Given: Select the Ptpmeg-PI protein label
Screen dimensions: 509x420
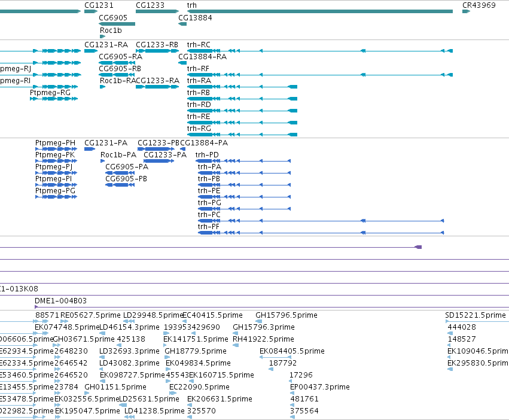Looking at the screenshot, I should [x=53, y=179].
